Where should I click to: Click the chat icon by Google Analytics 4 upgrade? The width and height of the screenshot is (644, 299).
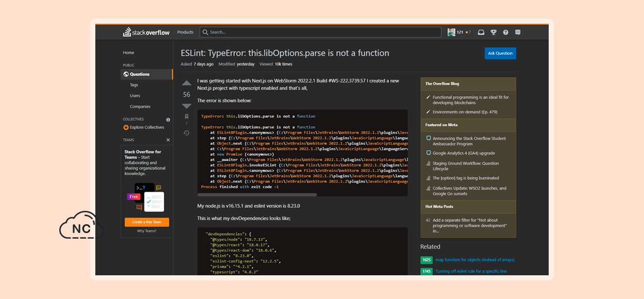(x=428, y=153)
